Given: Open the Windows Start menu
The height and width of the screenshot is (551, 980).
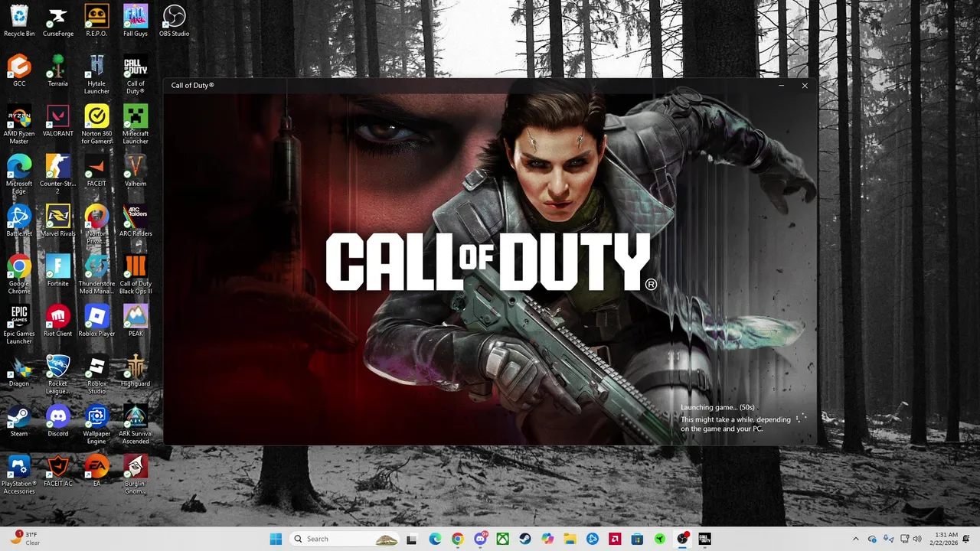Looking at the screenshot, I should click(276, 539).
